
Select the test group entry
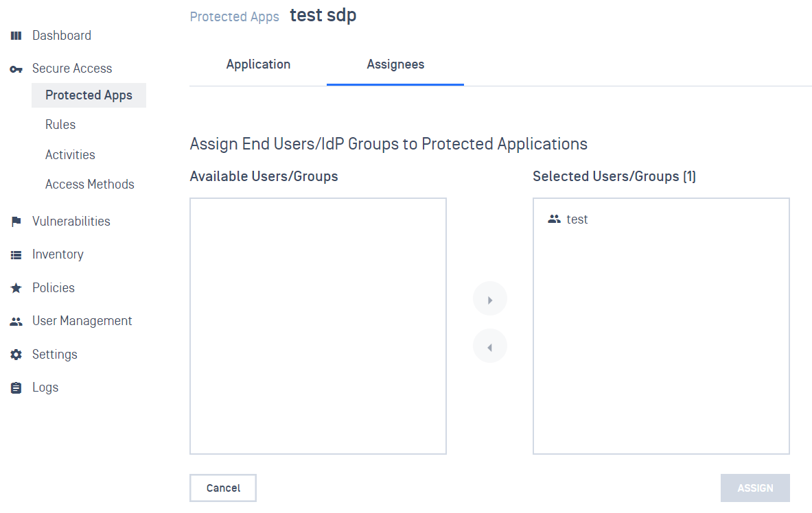pos(577,219)
